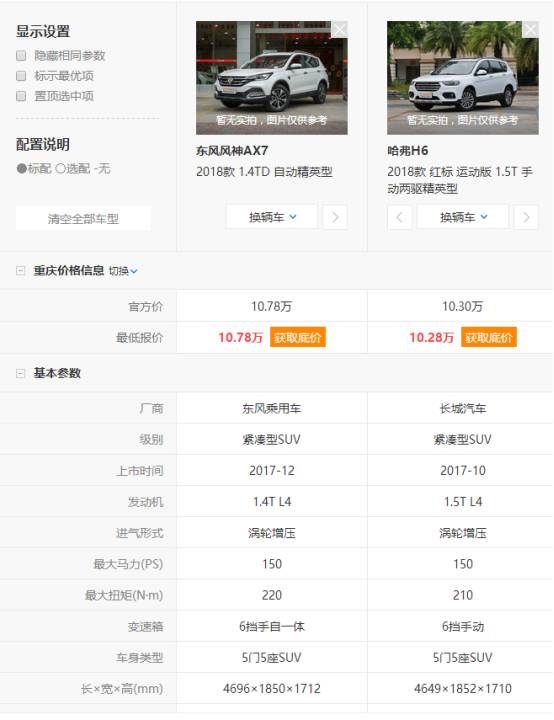554x720 pixels.
Task: Click 获取底价 for the 10.28万 quote
Action: point(489,338)
